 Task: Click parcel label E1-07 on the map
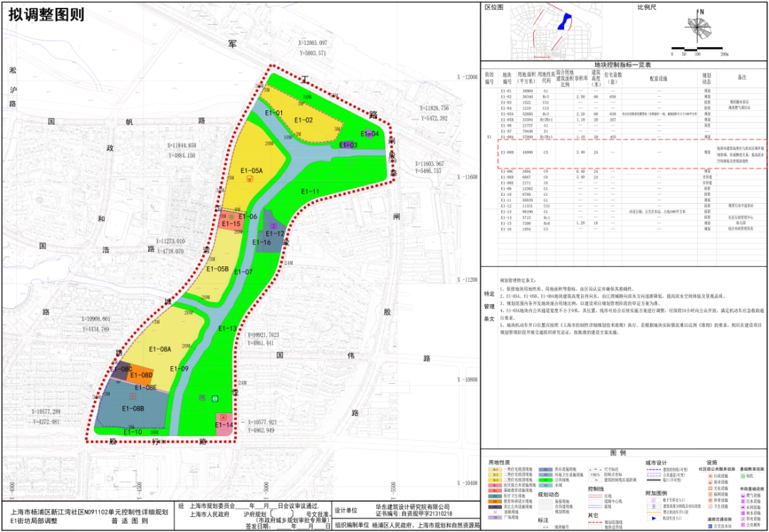(x=244, y=271)
